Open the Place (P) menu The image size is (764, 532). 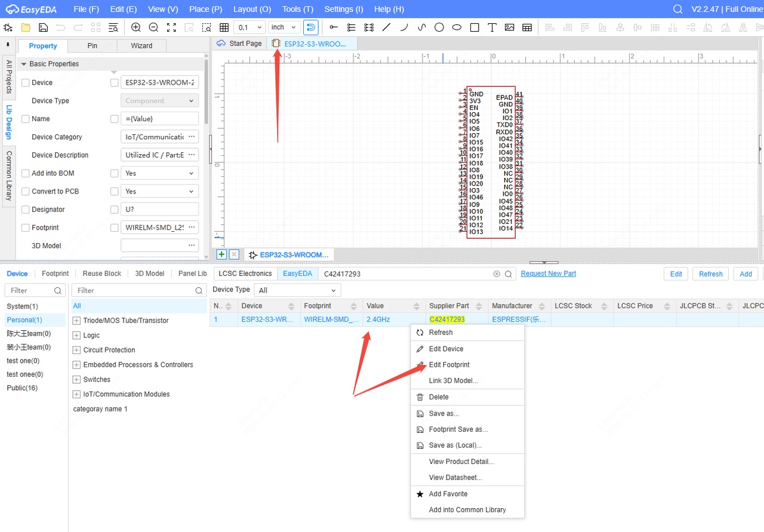pyautogui.click(x=205, y=9)
